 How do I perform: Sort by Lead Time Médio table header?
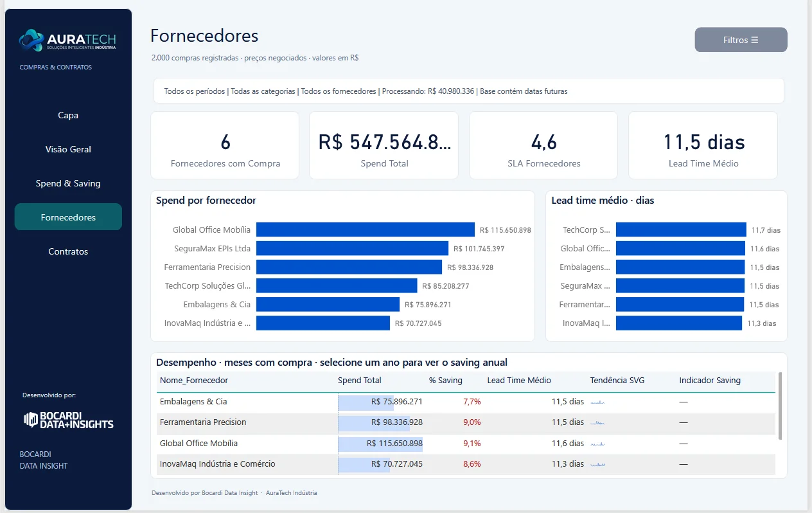pos(519,380)
